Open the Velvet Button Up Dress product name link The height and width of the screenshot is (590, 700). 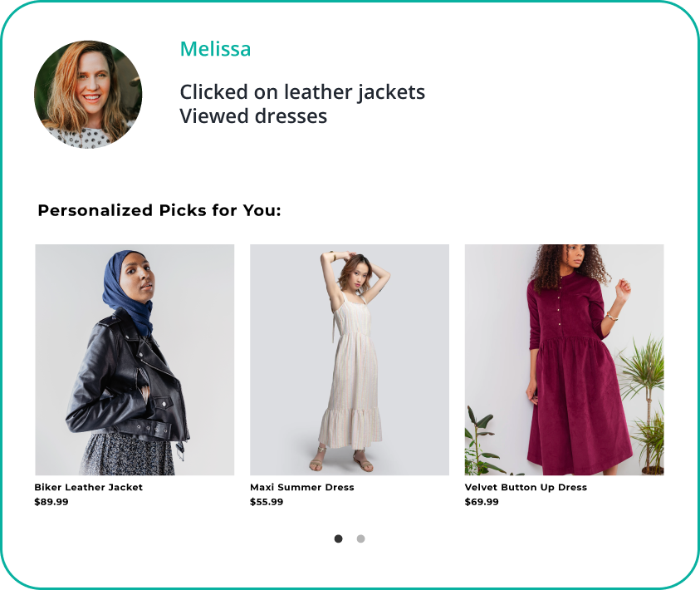click(526, 487)
